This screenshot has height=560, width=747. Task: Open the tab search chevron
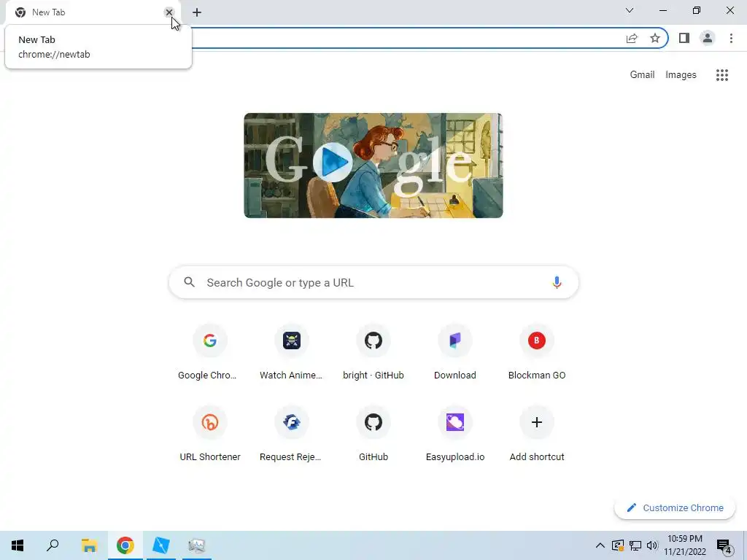630,10
